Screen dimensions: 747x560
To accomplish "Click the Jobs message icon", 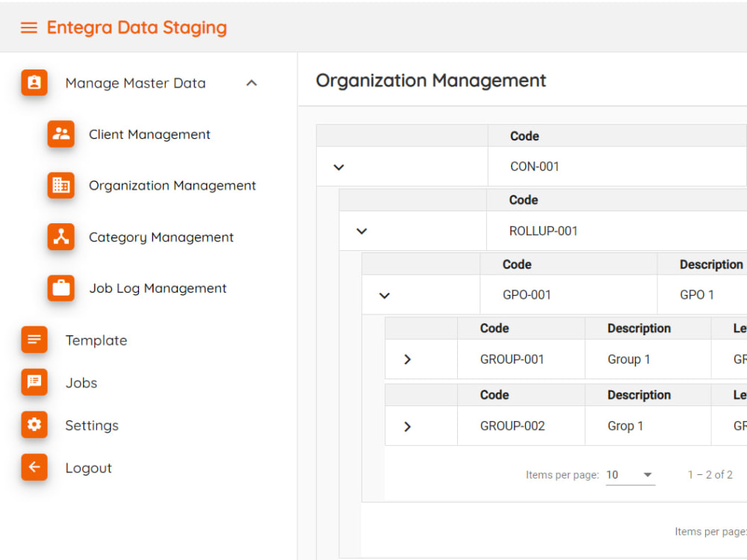I will pyautogui.click(x=34, y=382).
